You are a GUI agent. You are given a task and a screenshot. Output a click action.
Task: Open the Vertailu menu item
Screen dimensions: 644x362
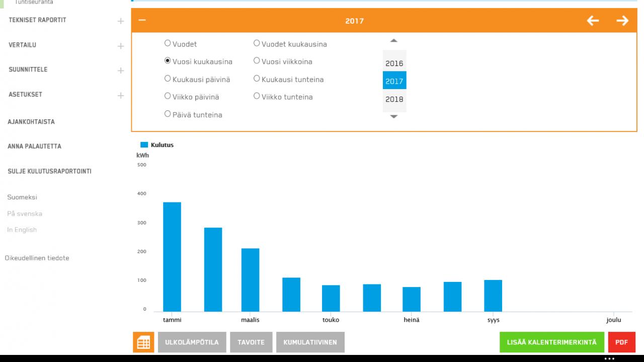point(22,45)
